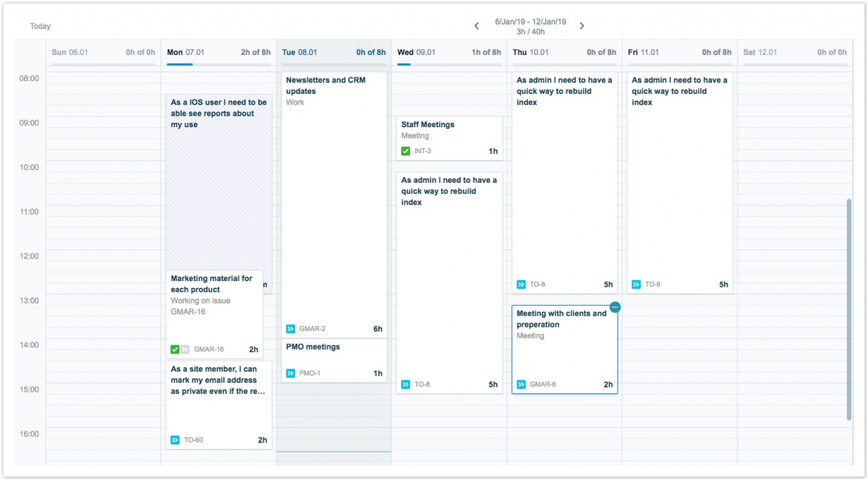Select the Tue 08.01 day header
Image resolution: width=868 pixels, height=480 pixels.
tap(299, 52)
